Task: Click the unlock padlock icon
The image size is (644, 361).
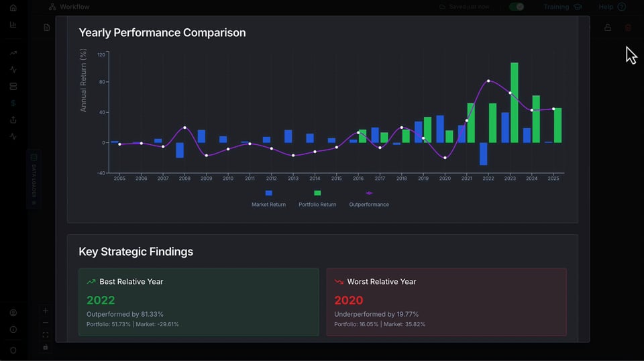Action: 608,28
